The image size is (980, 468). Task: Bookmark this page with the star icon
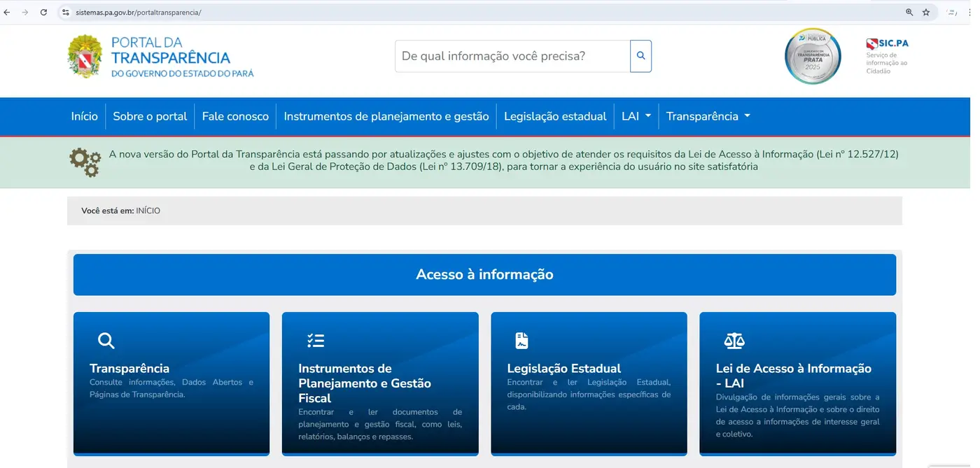pyautogui.click(x=926, y=13)
